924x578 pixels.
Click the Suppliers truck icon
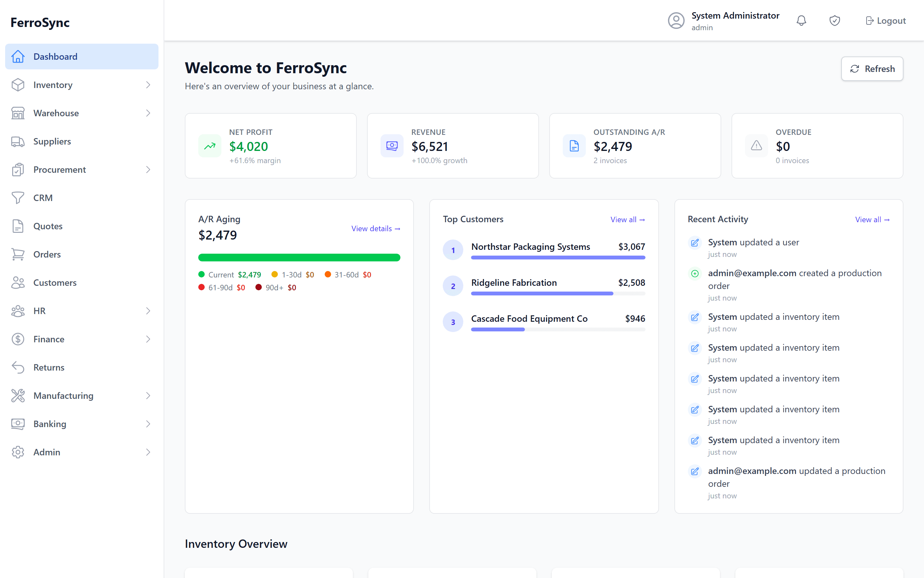(18, 141)
